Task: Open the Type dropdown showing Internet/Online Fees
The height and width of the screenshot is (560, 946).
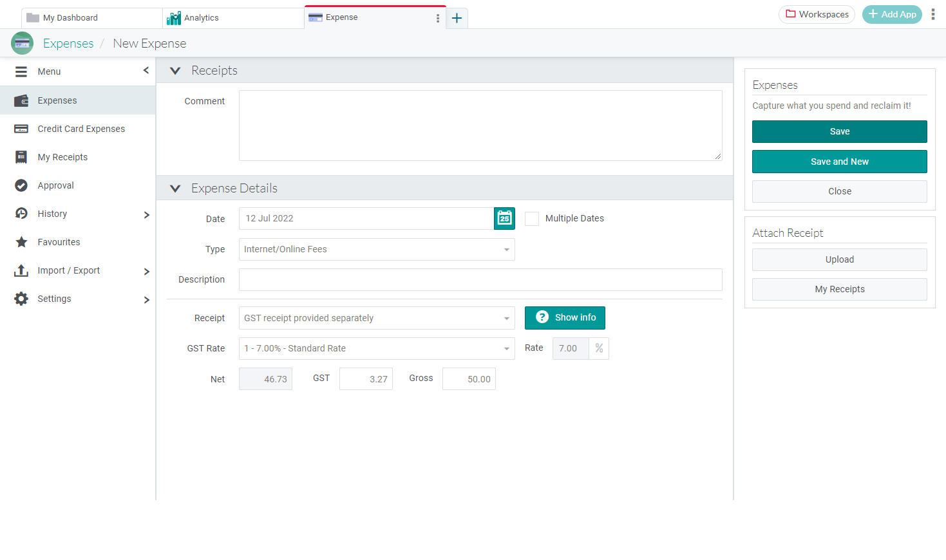Action: point(377,249)
